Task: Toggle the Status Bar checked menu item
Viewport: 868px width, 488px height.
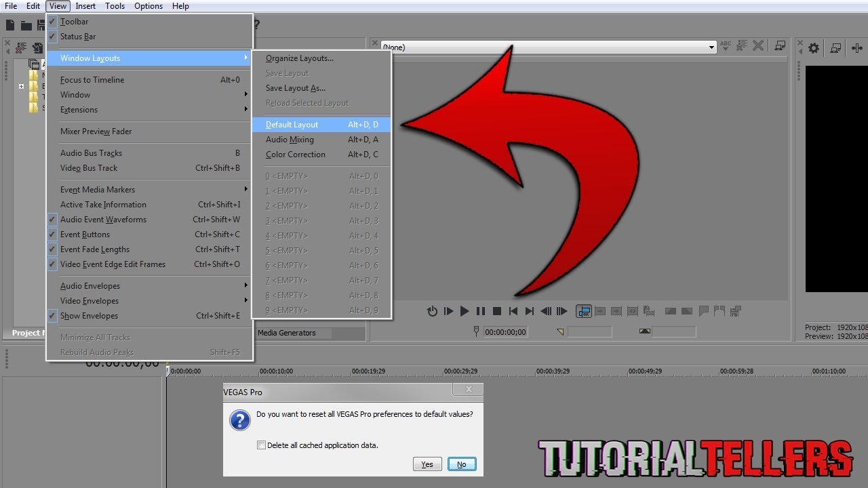Action: click(x=149, y=37)
